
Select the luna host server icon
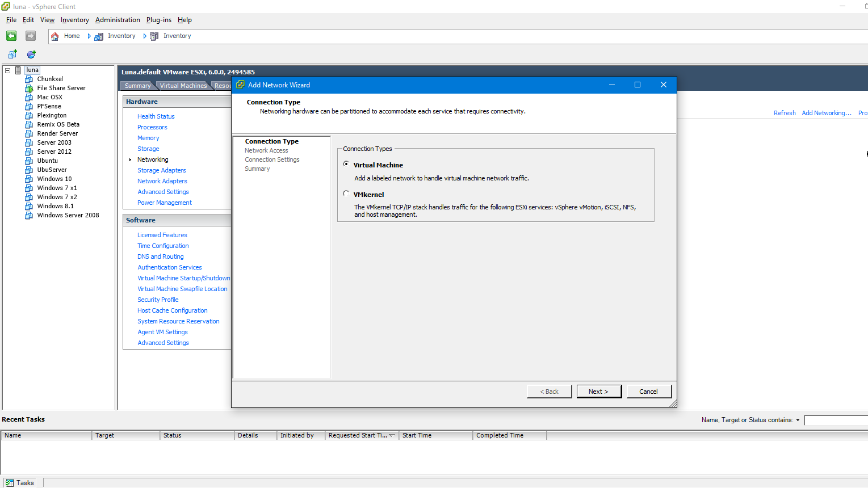click(18, 70)
